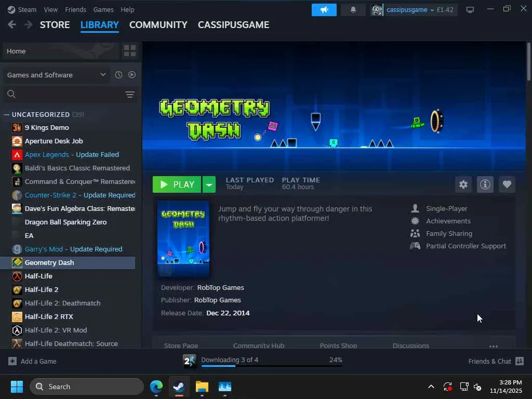Open File Explorer from the taskbar
532x399 pixels.
(202, 387)
